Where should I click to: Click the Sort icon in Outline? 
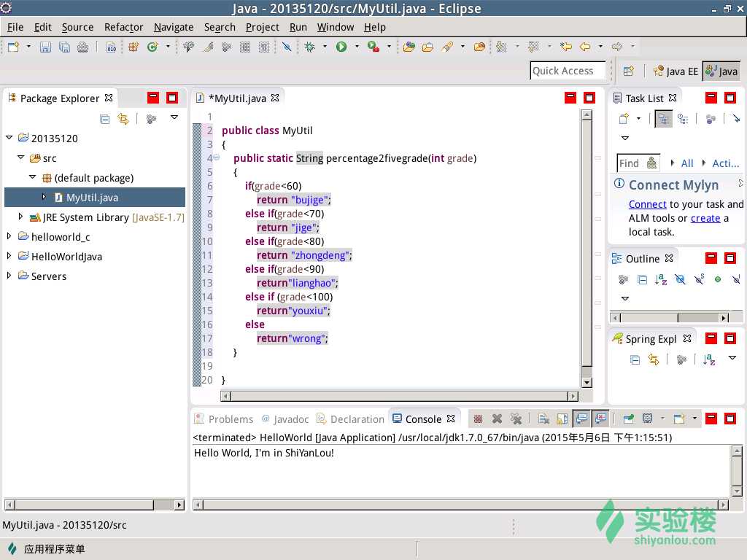661,279
